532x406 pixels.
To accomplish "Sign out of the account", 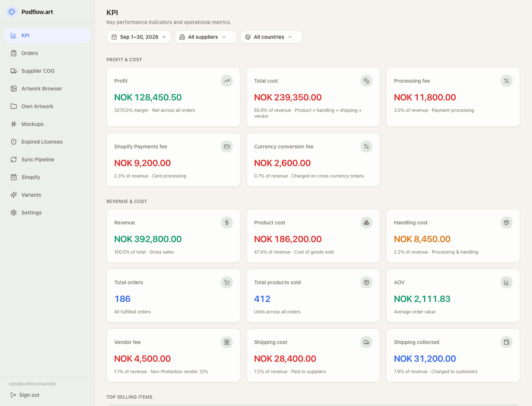I will pyautogui.click(x=25, y=395).
